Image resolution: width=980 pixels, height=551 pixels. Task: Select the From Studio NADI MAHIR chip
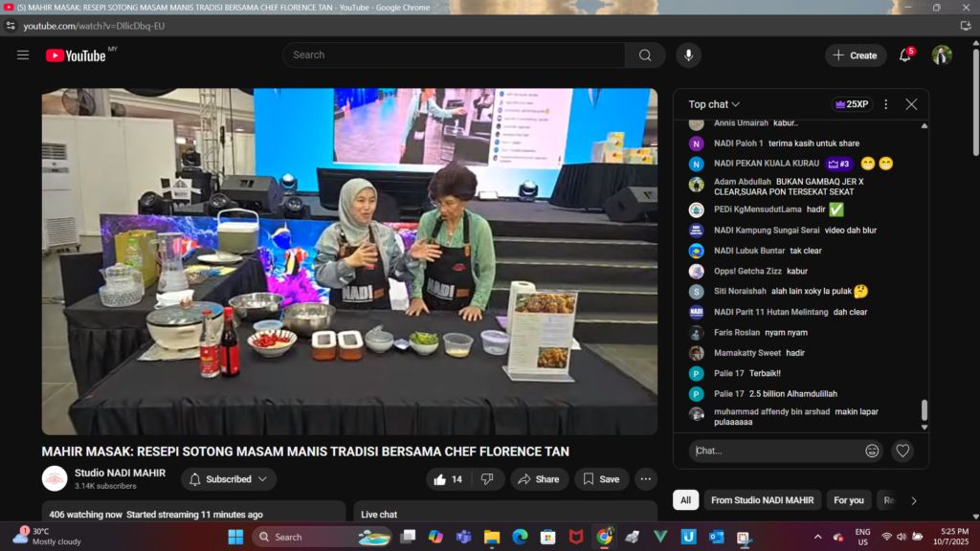coord(762,500)
